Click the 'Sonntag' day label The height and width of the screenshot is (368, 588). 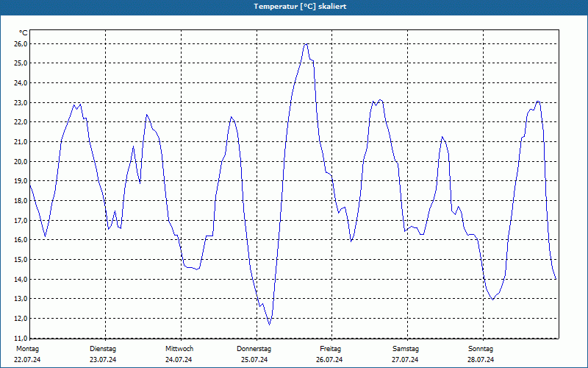(x=481, y=349)
